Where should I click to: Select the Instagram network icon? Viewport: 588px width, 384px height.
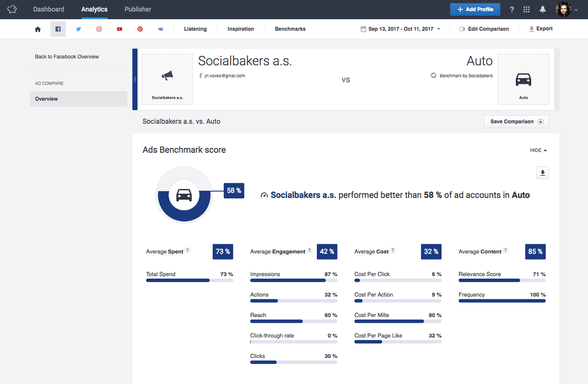click(x=99, y=29)
